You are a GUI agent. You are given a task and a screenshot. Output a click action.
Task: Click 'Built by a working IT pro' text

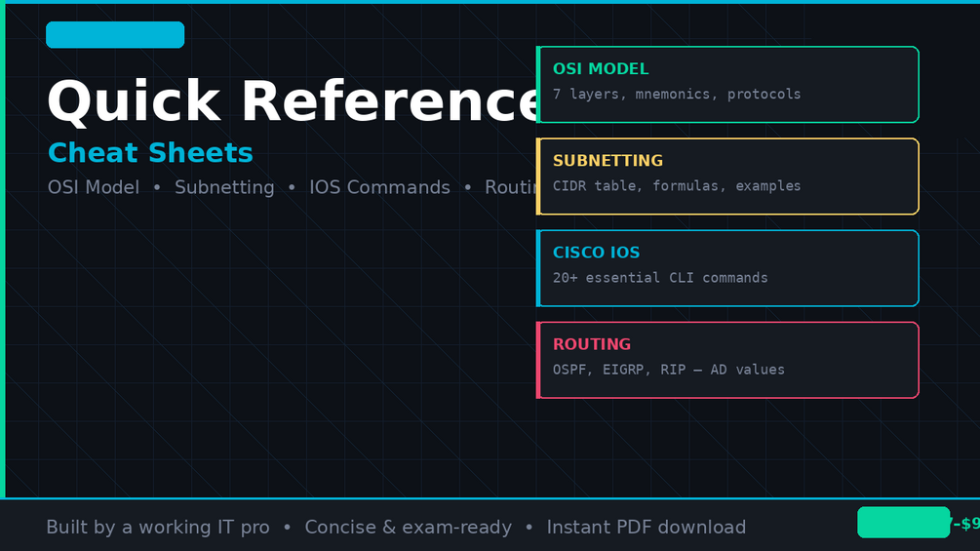158,528
